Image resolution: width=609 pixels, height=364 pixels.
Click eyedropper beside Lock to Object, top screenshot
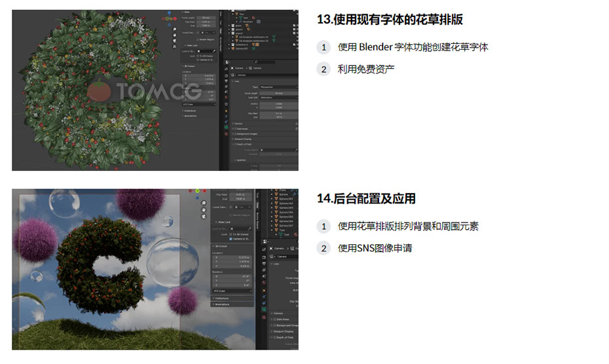(214, 51)
